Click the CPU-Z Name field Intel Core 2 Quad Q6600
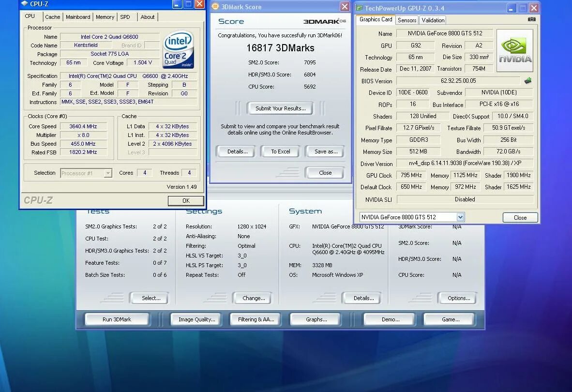This screenshot has width=572, height=392. pos(109,37)
